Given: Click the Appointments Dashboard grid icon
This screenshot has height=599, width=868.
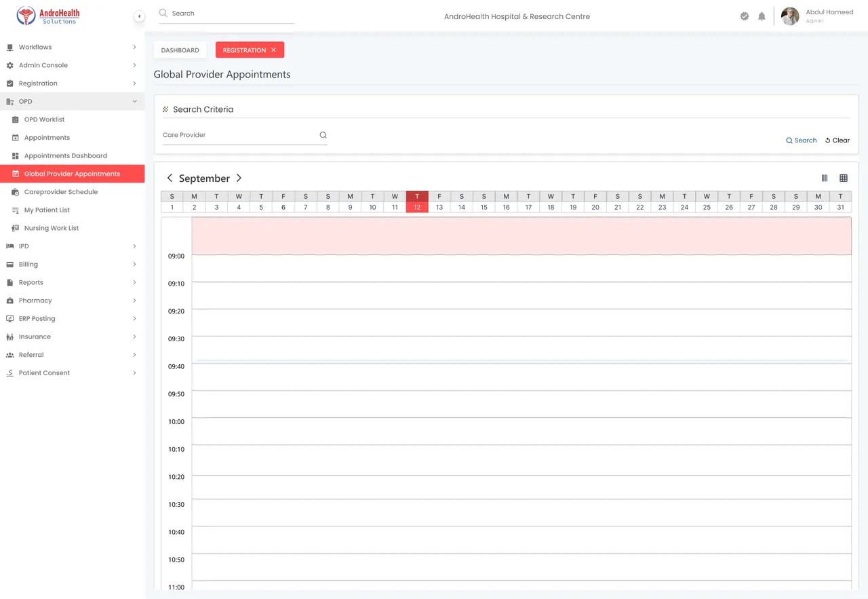Looking at the screenshot, I should 16,156.
